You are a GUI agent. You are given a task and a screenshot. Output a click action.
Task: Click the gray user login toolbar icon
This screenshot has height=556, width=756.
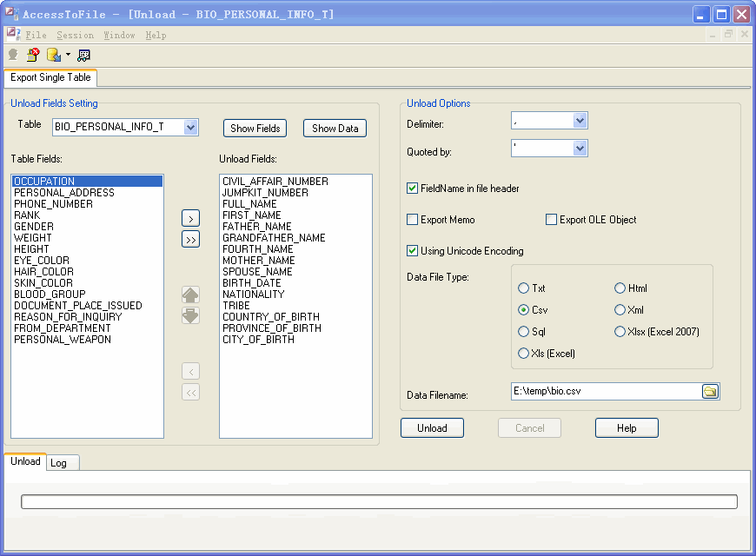tap(13, 55)
